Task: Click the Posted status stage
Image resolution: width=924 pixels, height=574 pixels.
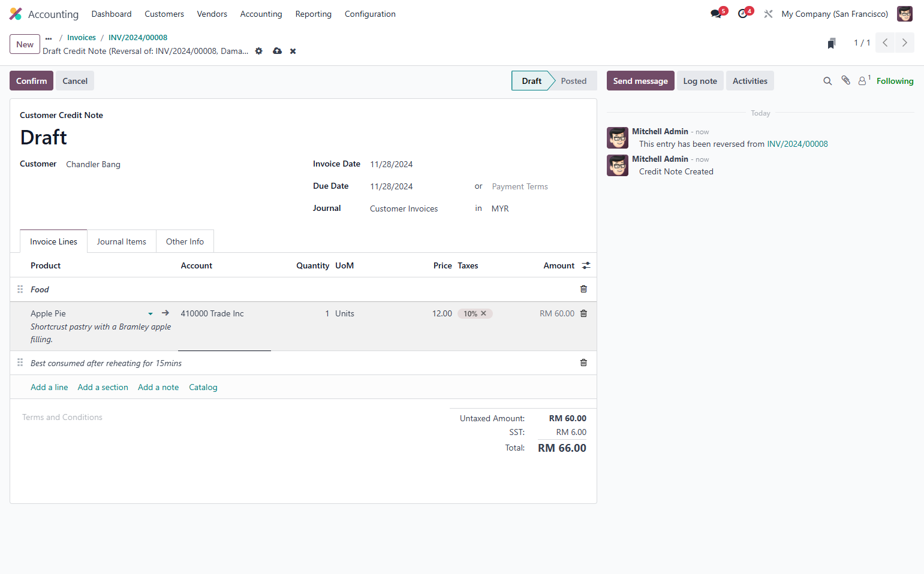Action: coord(574,81)
